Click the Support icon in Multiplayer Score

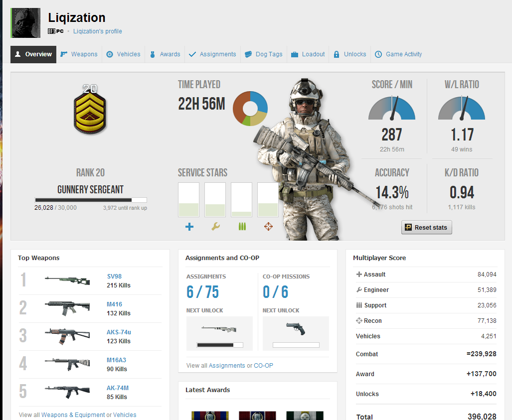pyautogui.click(x=359, y=305)
